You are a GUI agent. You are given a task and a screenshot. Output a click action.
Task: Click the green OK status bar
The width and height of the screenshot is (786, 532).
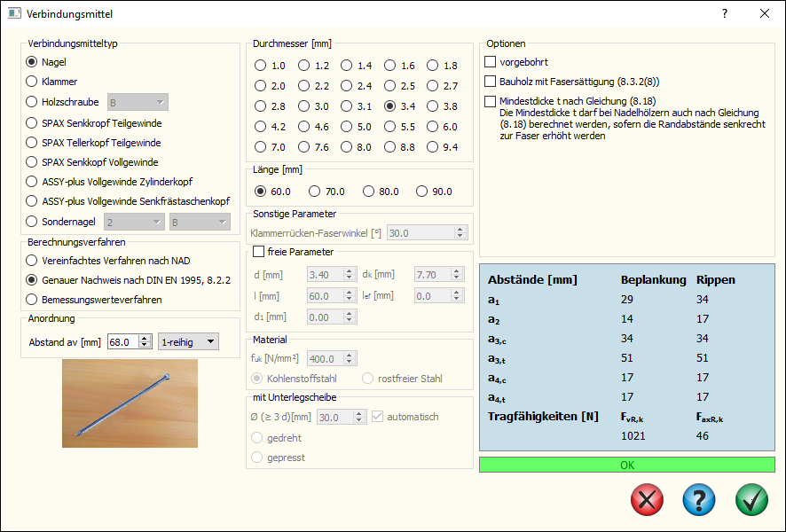pyautogui.click(x=626, y=465)
